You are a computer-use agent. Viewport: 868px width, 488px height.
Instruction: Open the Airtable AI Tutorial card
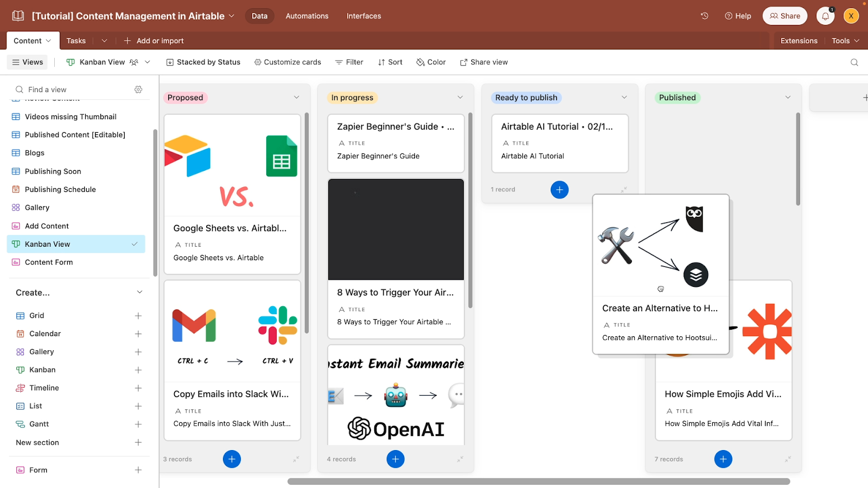click(x=560, y=143)
